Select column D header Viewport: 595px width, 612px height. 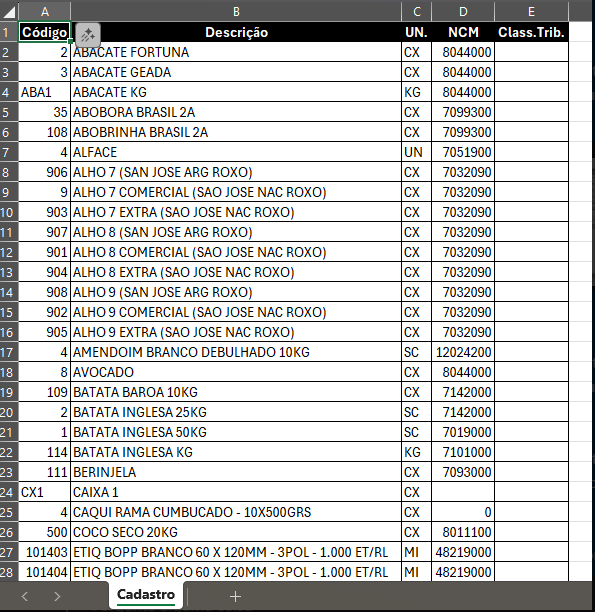pyautogui.click(x=463, y=12)
